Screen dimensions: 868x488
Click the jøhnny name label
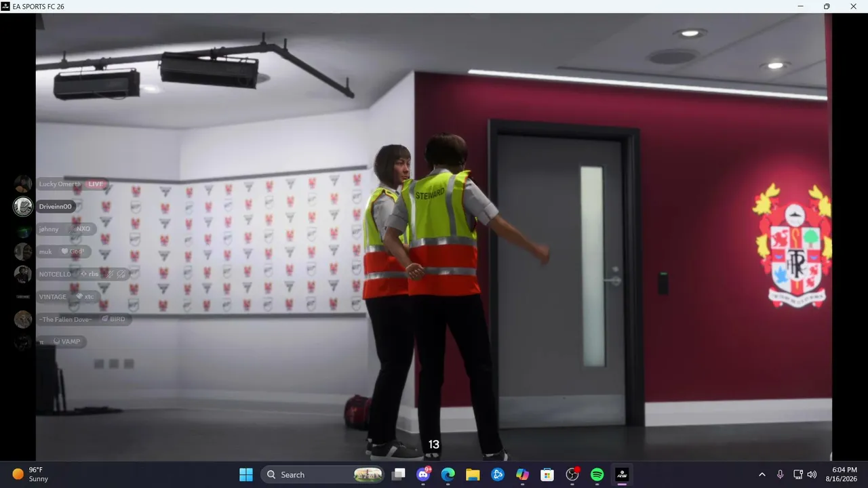[49, 229]
